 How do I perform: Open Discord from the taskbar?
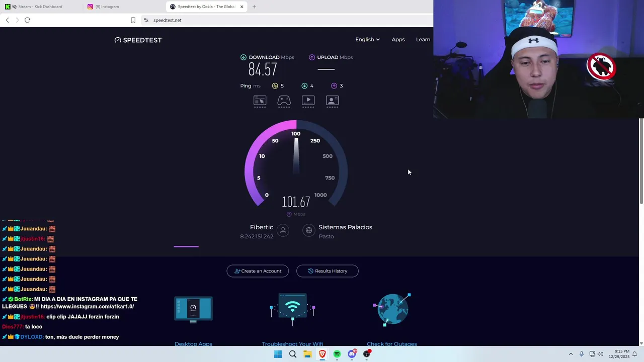point(352,354)
